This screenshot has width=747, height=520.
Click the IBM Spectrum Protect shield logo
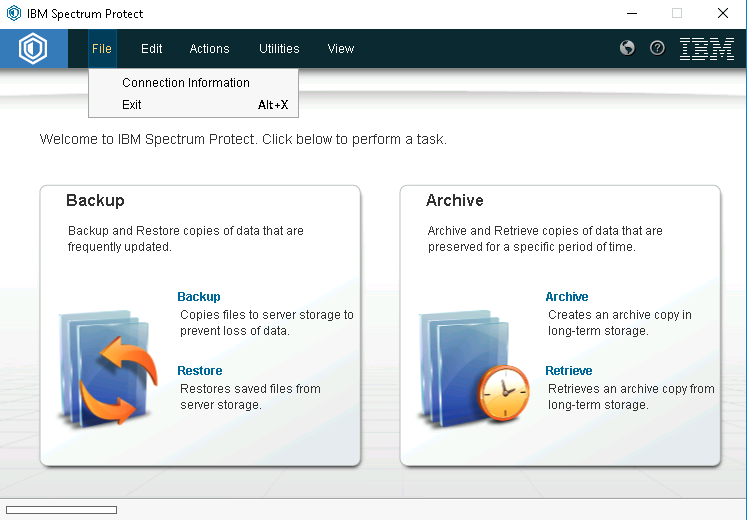click(x=33, y=48)
